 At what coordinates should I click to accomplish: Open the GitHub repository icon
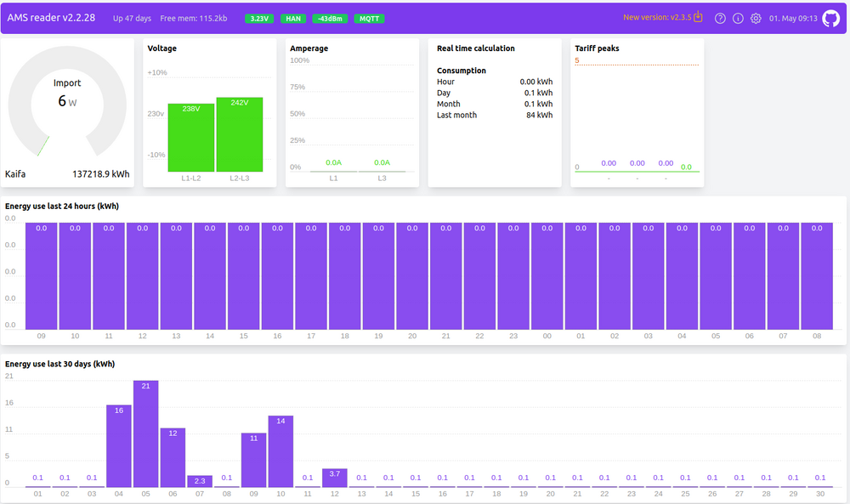click(x=830, y=18)
